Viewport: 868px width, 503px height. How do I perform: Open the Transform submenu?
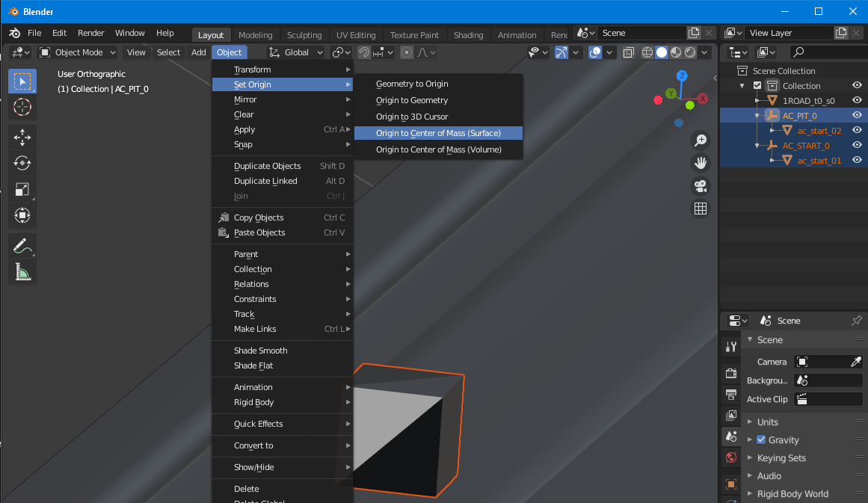tap(283, 70)
